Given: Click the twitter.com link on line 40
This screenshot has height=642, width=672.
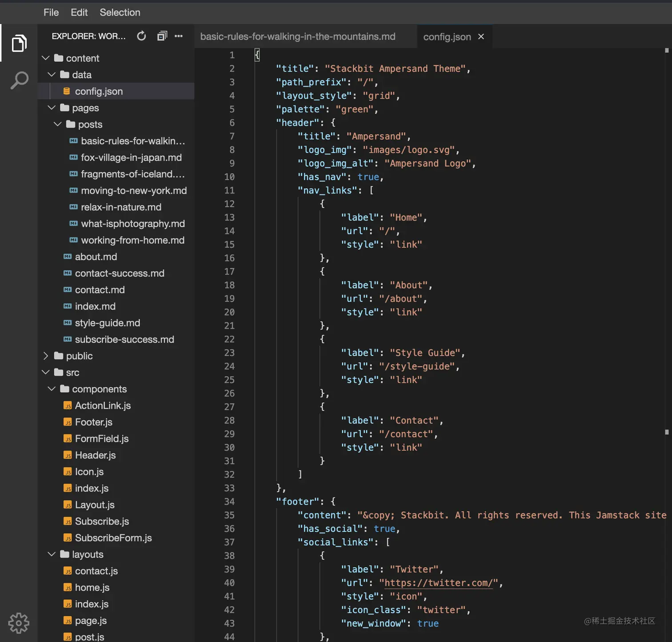Looking at the screenshot, I should (x=438, y=582).
